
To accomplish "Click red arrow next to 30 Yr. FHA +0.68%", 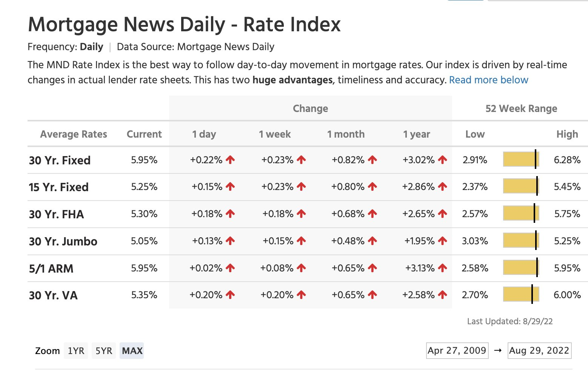I will pos(373,214).
